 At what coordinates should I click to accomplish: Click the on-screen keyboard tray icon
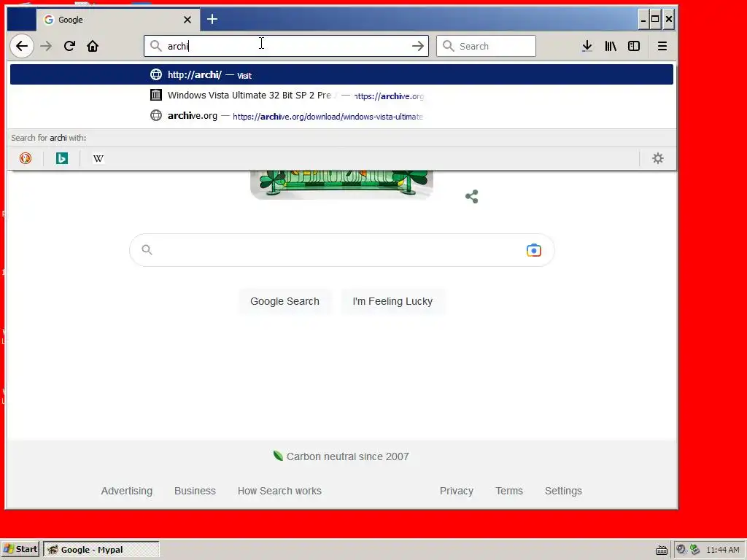[661, 550]
